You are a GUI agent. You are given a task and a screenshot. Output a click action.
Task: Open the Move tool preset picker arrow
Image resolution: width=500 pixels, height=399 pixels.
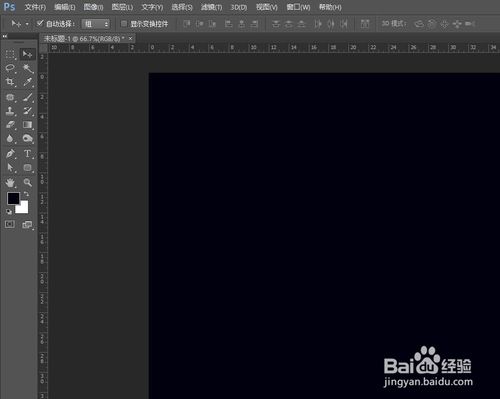click(x=27, y=24)
